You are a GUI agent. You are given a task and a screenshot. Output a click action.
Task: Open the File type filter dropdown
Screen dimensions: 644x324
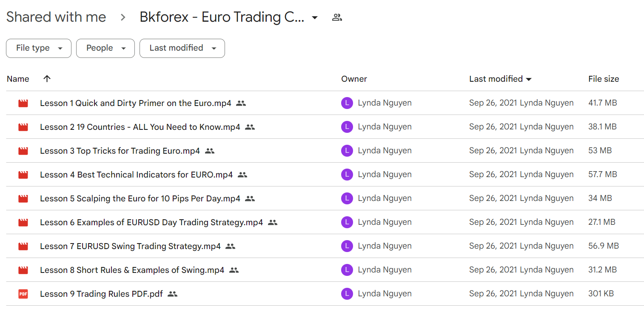coord(39,48)
